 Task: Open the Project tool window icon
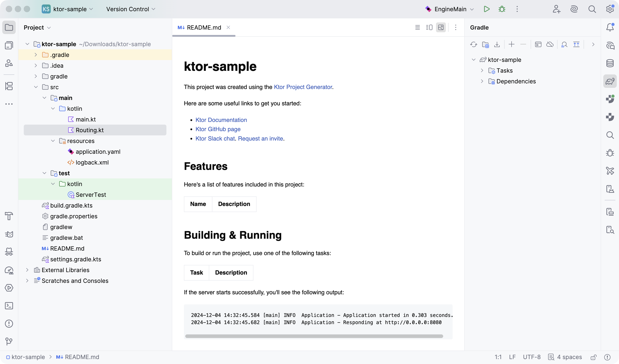(x=9, y=27)
